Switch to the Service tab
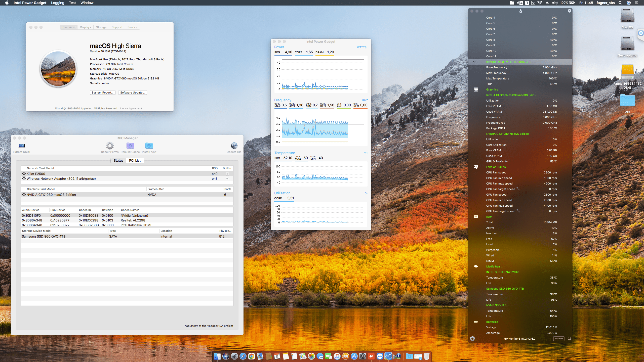 click(x=132, y=27)
